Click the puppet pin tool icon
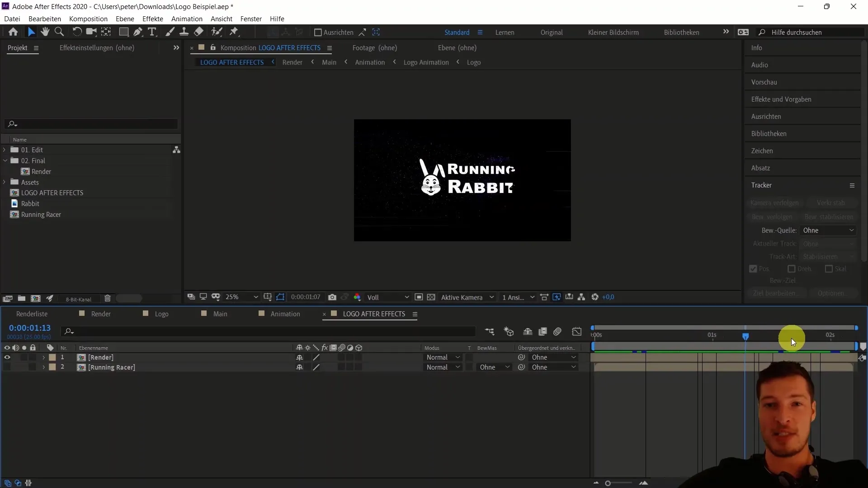Viewport: 868px width, 488px height. [235, 32]
